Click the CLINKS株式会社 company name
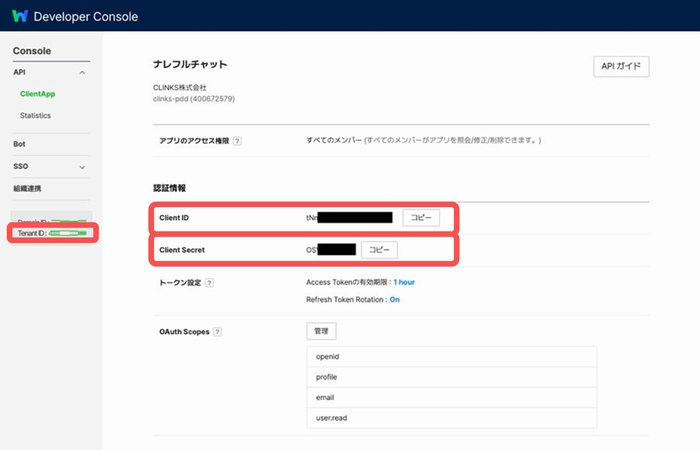 [x=179, y=87]
